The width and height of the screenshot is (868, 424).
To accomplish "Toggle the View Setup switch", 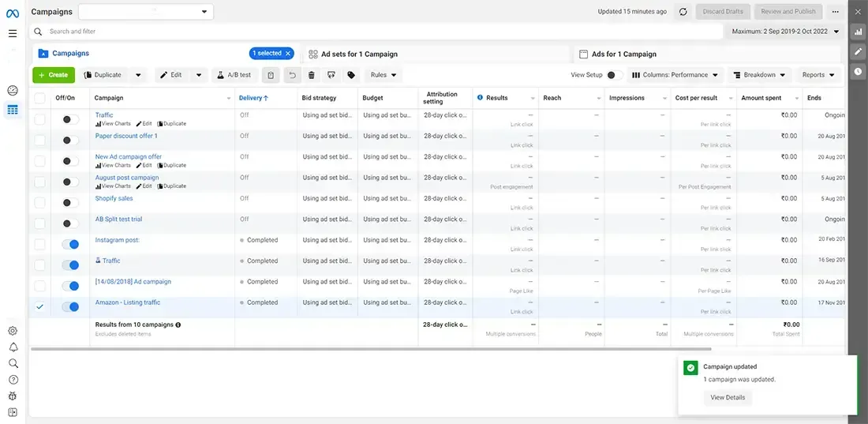I will [x=614, y=75].
